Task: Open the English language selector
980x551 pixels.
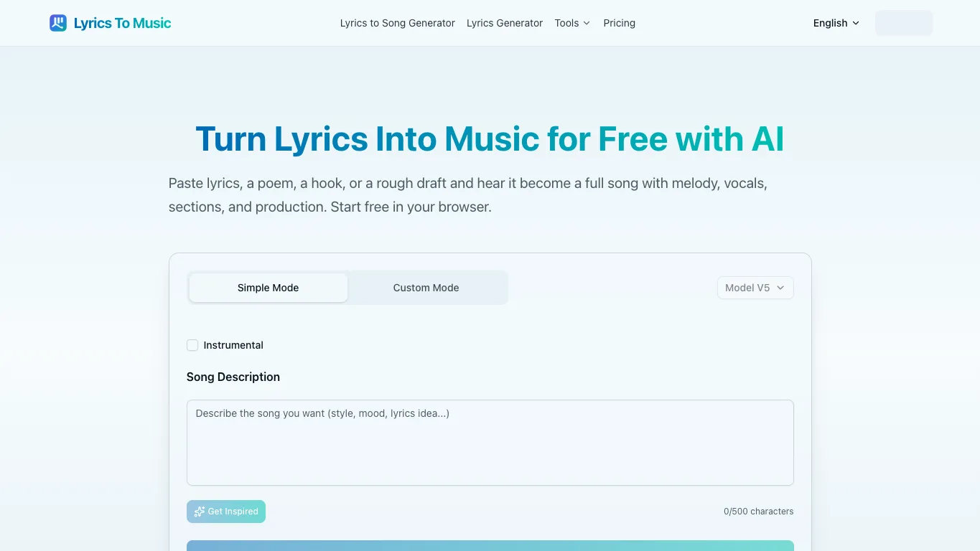Action: (x=836, y=23)
